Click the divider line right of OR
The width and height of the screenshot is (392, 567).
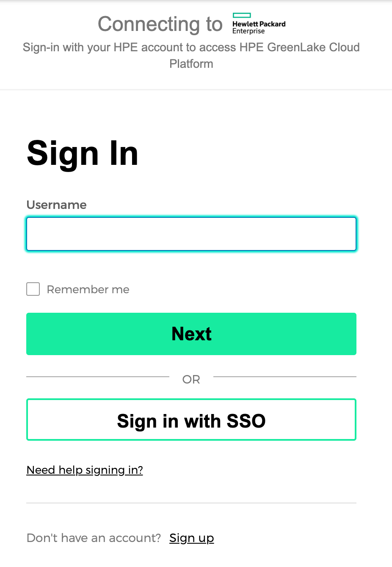click(x=284, y=376)
